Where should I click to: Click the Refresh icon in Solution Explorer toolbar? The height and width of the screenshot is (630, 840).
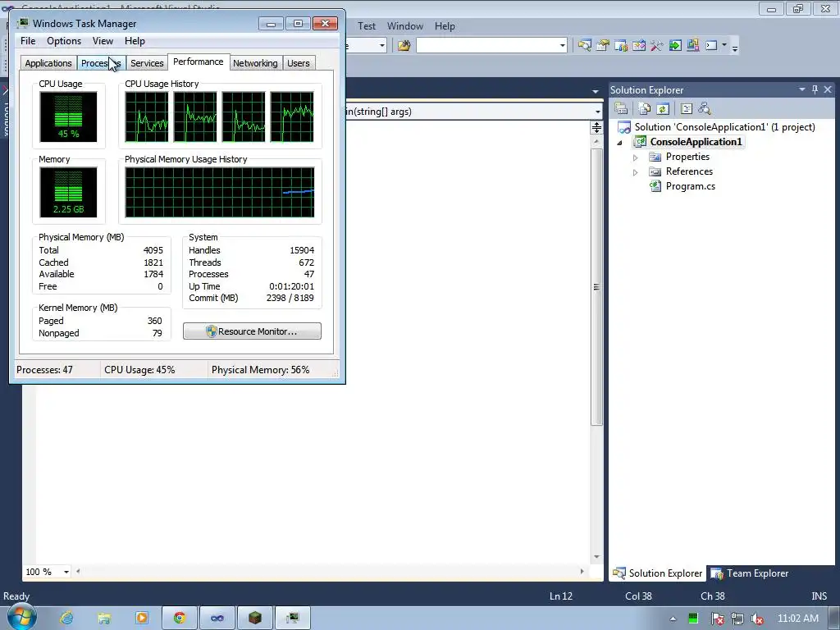pyautogui.click(x=663, y=109)
